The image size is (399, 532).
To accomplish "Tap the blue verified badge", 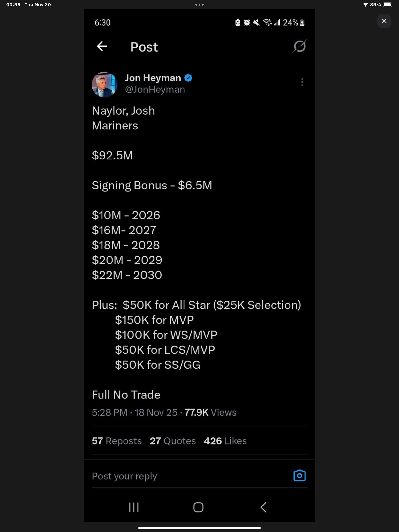I will (x=188, y=78).
